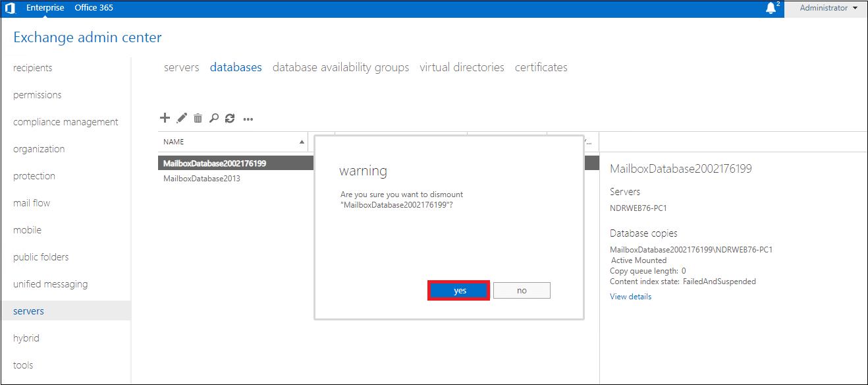Click the delete trash can icon
Screen dimensions: 868x385
pyautogui.click(x=198, y=118)
